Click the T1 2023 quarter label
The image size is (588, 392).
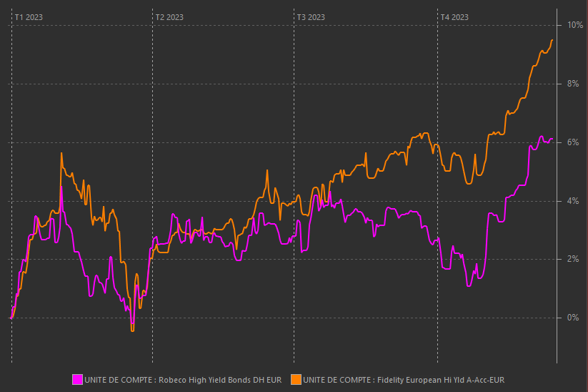(29, 17)
